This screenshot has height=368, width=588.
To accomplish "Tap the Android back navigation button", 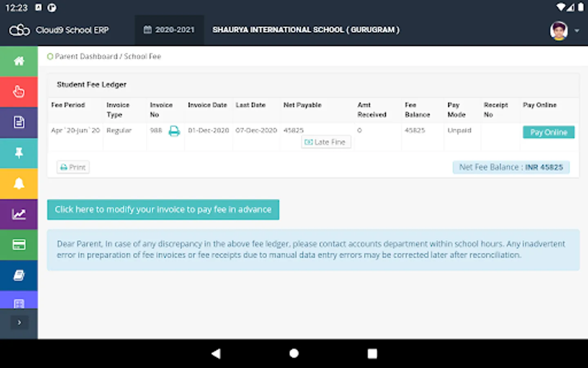I will point(216,354).
